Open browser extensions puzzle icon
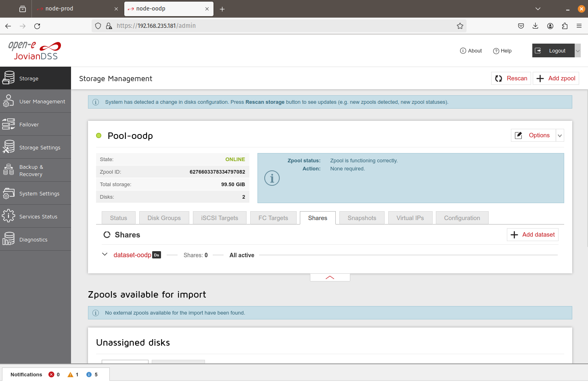The height and width of the screenshot is (382, 588). (x=565, y=26)
